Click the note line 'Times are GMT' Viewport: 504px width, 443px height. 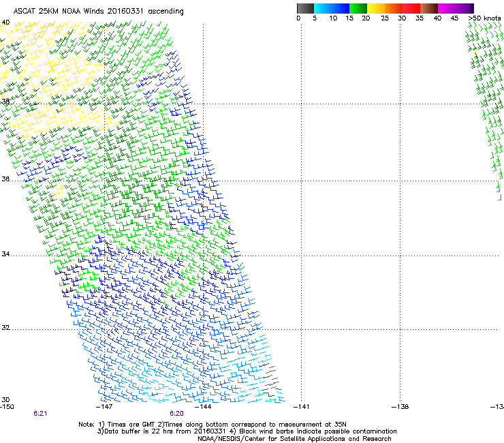coord(131,425)
